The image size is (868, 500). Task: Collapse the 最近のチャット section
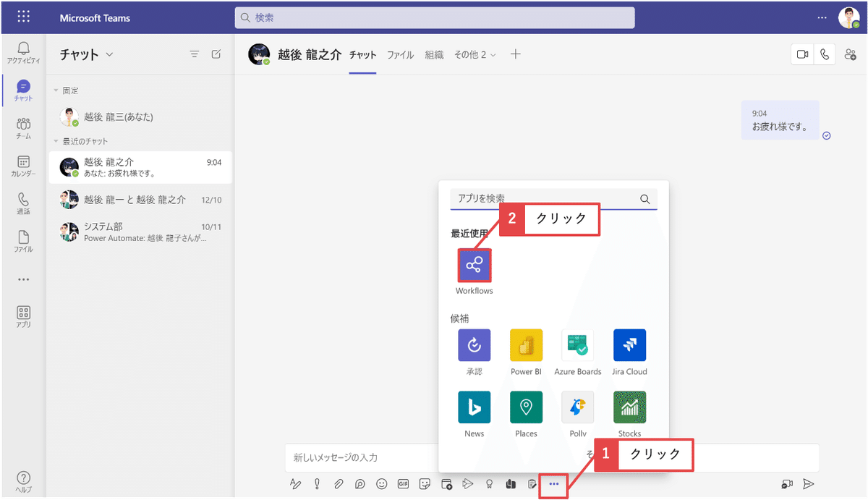tap(56, 142)
